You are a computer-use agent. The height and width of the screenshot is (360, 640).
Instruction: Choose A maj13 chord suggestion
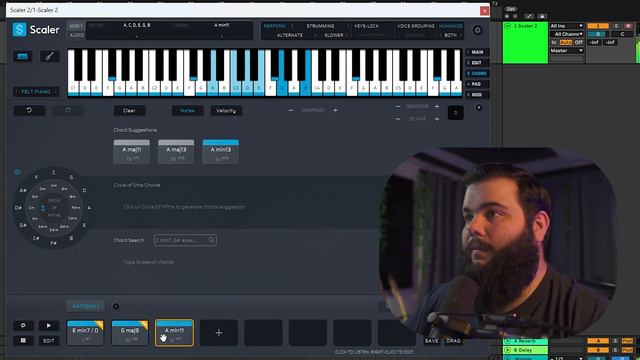click(176, 152)
